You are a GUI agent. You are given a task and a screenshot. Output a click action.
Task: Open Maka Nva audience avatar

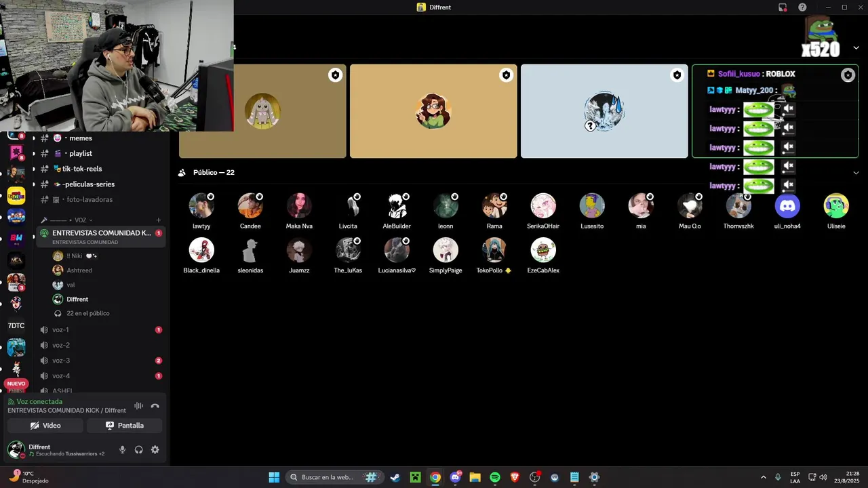[299, 205]
